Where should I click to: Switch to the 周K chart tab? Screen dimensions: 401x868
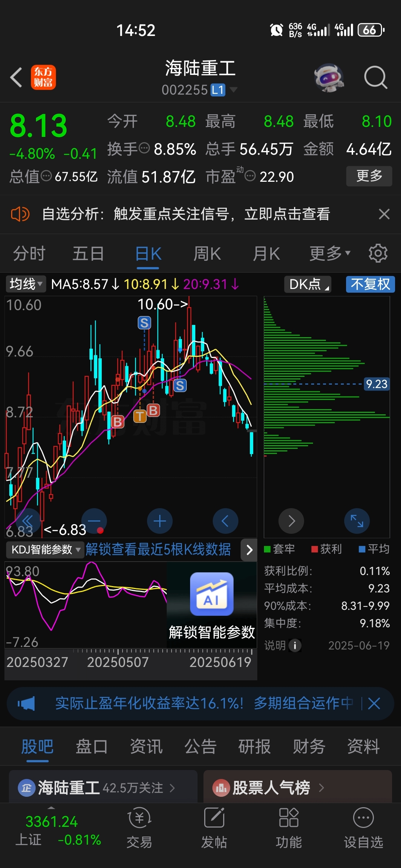(207, 254)
